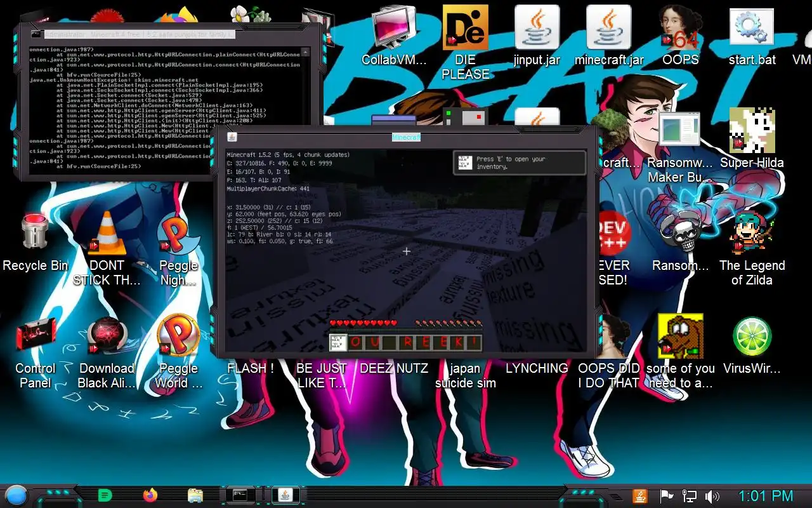812x508 pixels.
Task: Click the console scrollbar up arrow
Action: 305,52
